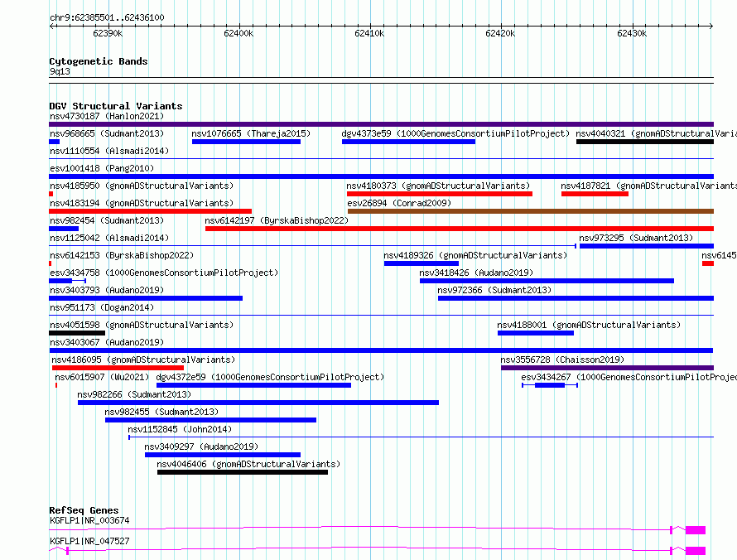The image size is (737, 560).
Task: Open nsv1076665 (Thareja2015) variant bar
Action: (x=246, y=142)
